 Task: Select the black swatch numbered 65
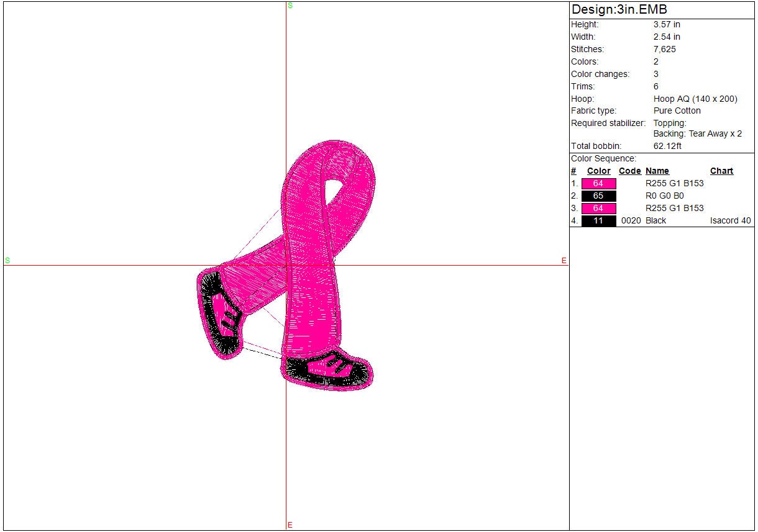pyautogui.click(x=598, y=196)
